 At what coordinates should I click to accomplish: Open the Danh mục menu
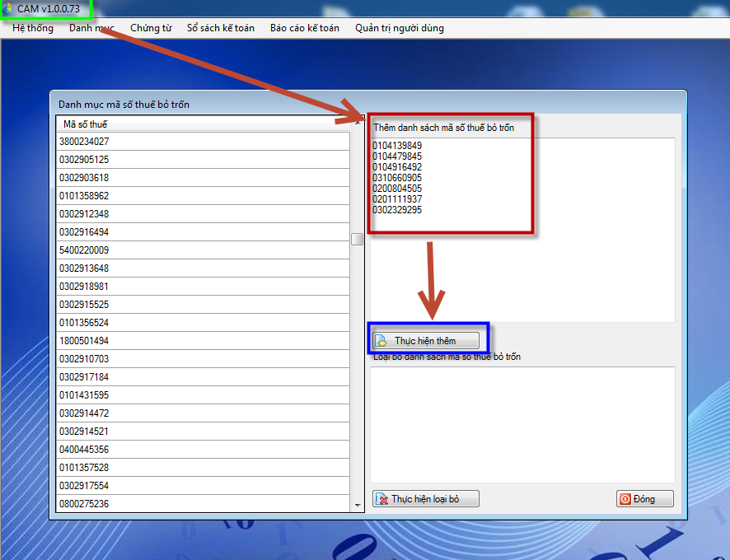[x=91, y=28]
